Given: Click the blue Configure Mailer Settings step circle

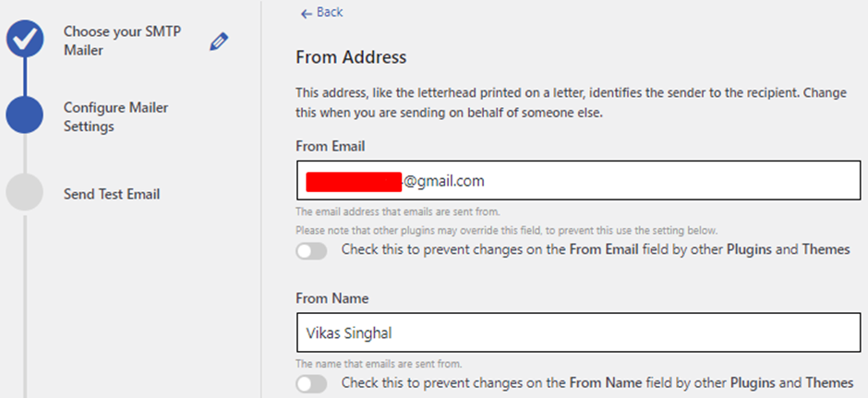Looking at the screenshot, I should pos(24,115).
